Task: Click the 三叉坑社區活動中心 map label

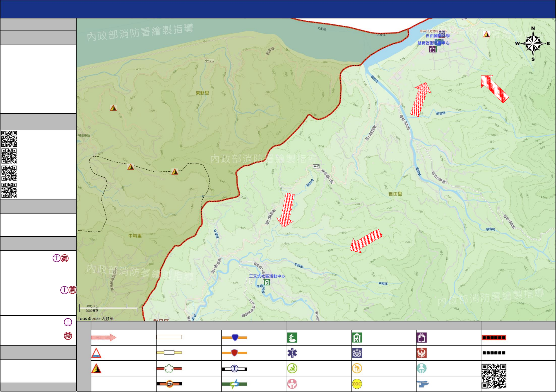Action: [267, 276]
